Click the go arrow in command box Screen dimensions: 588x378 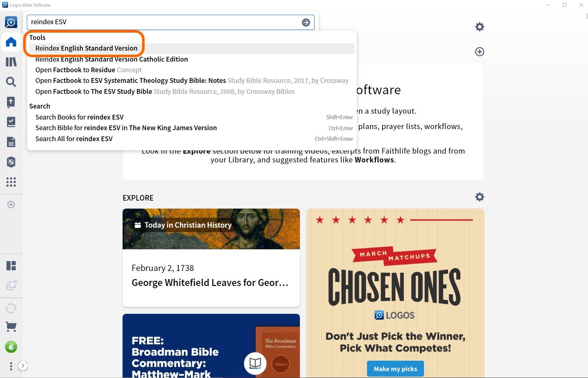point(306,22)
